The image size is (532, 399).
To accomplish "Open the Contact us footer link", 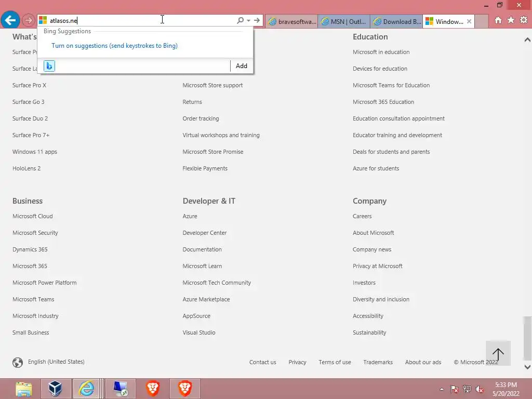I will [262, 362].
